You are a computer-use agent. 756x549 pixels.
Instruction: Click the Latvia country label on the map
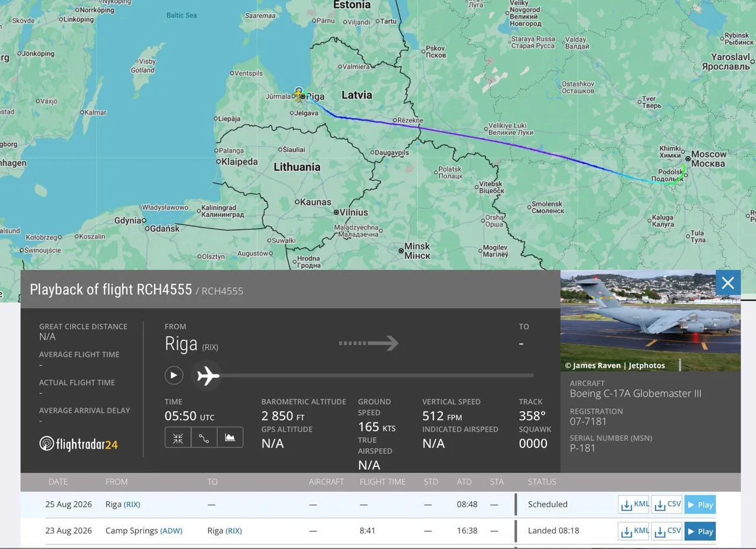tap(357, 95)
